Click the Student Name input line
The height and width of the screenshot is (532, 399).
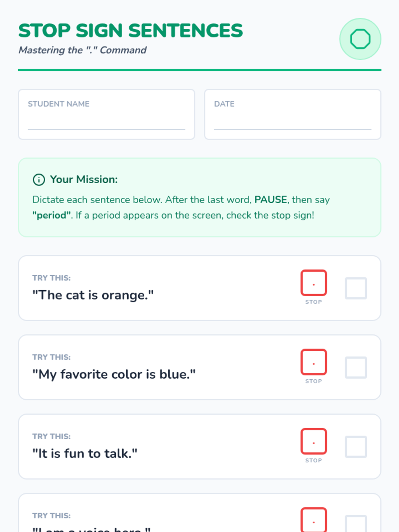106,123
